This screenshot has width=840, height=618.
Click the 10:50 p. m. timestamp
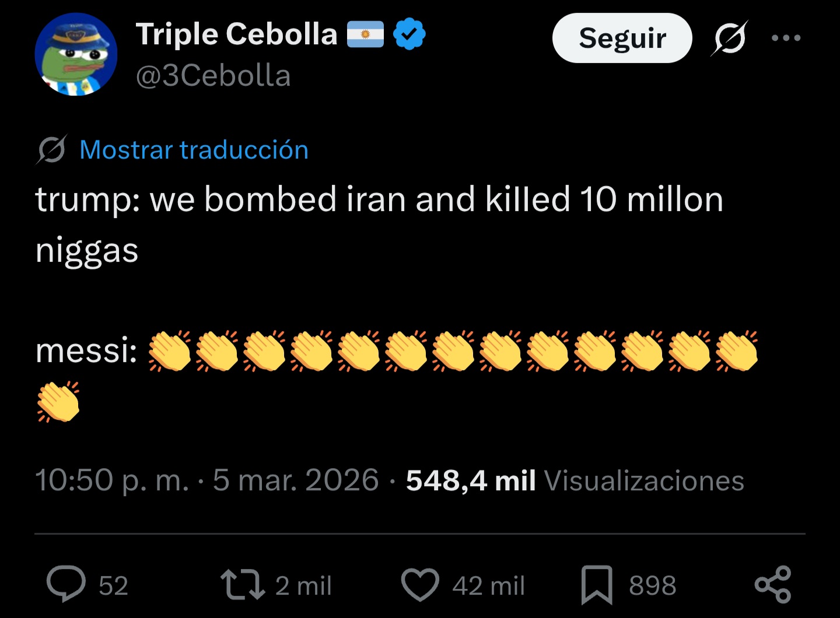[112, 480]
